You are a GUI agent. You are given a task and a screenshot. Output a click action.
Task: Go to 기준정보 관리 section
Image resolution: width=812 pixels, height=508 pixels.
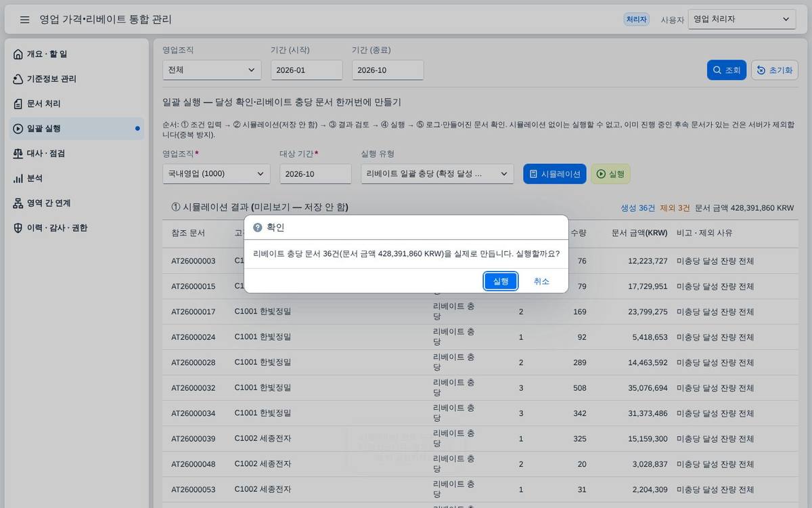click(x=76, y=79)
